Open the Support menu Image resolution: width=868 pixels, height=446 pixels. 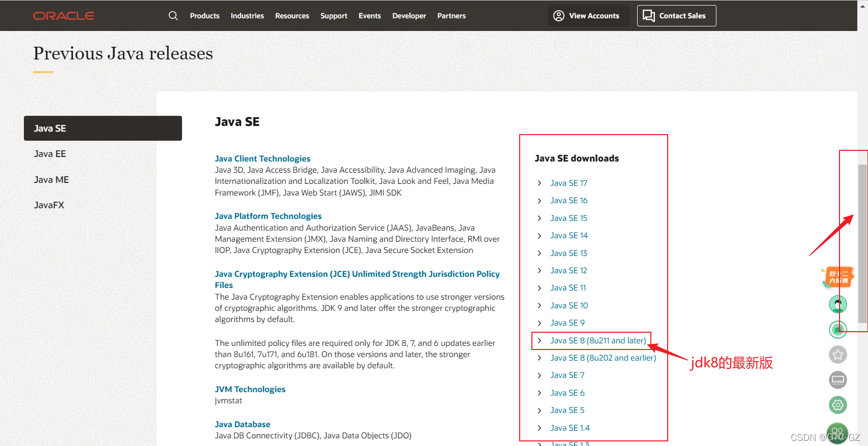334,16
